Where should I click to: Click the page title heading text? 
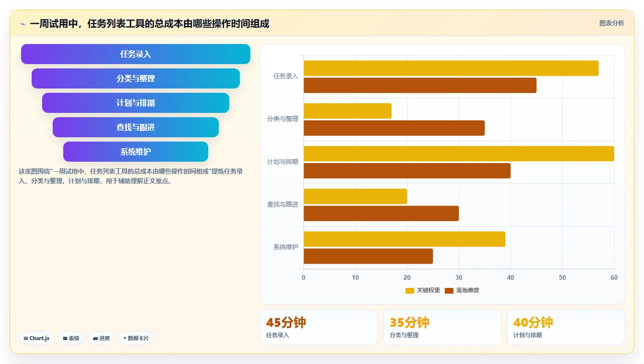coord(149,23)
